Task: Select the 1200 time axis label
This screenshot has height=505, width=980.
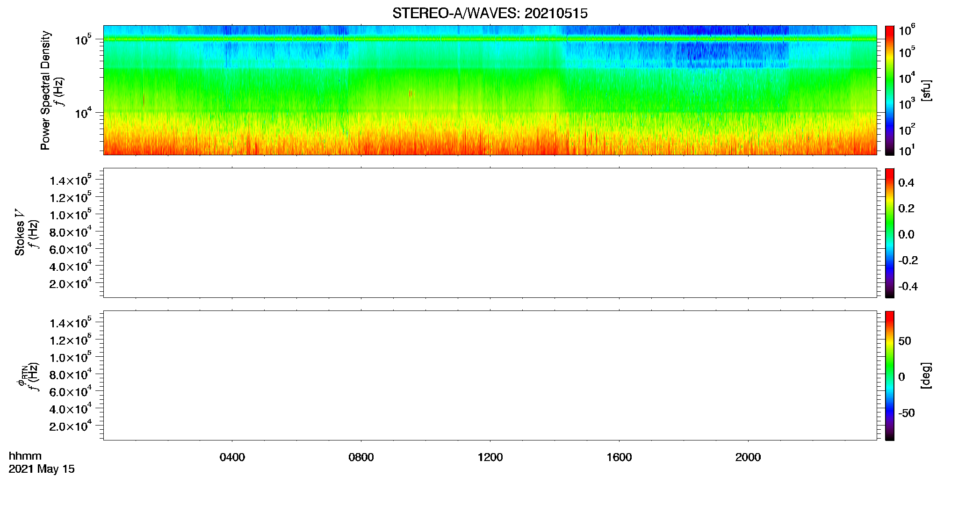Action: (x=490, y=457)
